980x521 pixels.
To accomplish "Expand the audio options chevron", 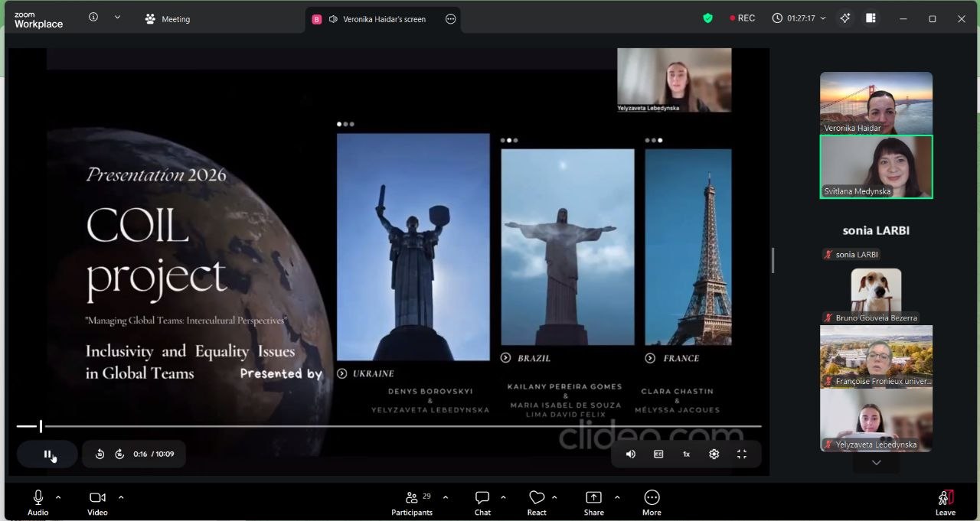I will point(58,497).
